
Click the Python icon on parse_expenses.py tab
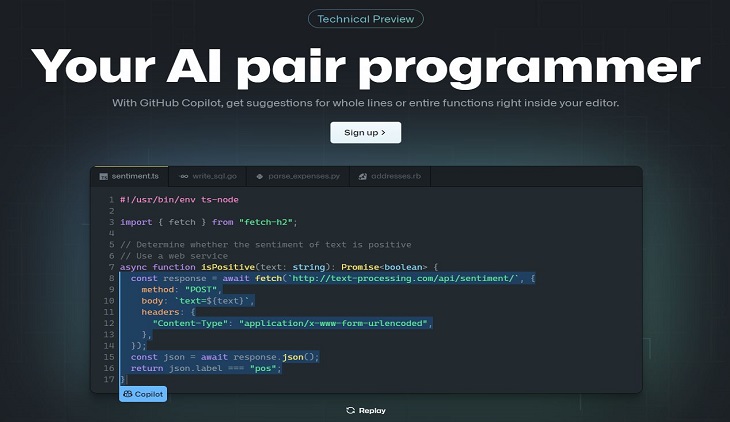[260, 177]
